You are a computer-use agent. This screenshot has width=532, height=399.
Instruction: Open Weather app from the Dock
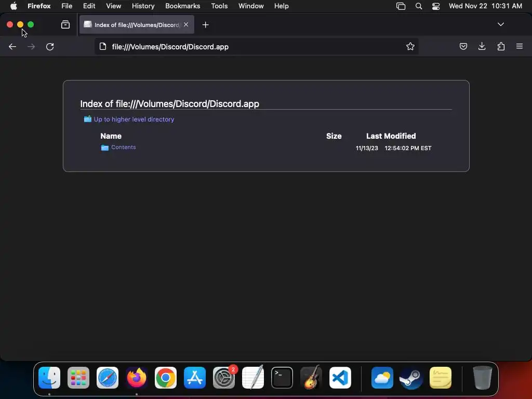pyautogui.click(x=382, y=378)
